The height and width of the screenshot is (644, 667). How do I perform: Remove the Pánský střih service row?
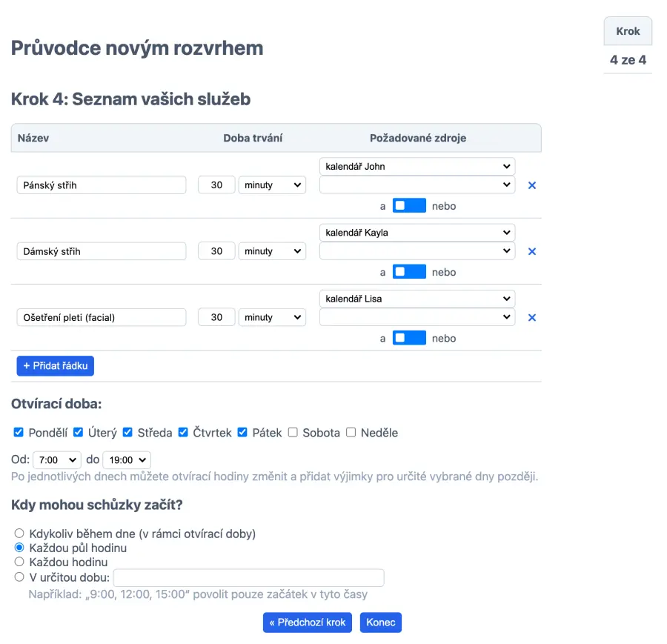coord(531,185)
